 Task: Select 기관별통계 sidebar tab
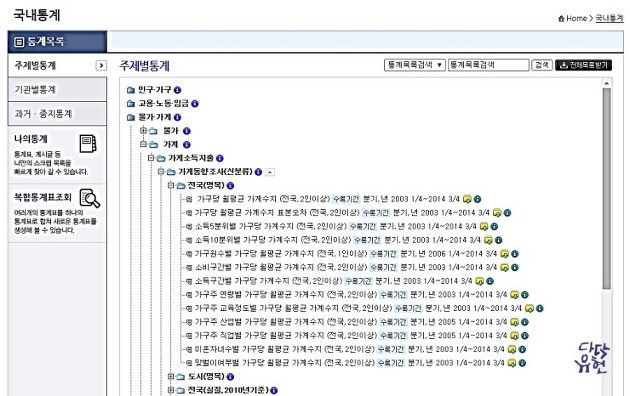tap(57, 90)
